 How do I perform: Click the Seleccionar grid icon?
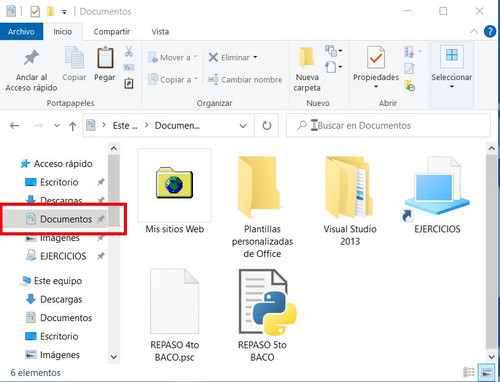[452, 55]
